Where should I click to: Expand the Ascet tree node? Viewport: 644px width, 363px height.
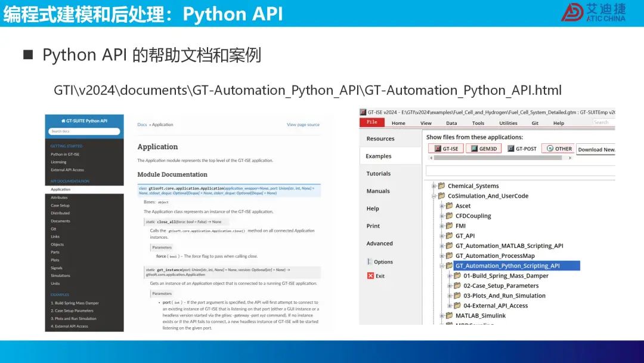[x=442, y=206]
